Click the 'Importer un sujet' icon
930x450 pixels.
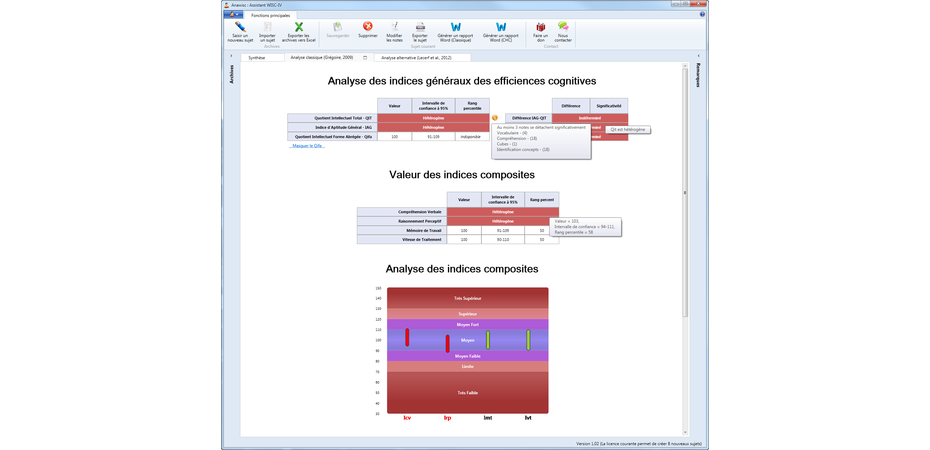(267, 27)
